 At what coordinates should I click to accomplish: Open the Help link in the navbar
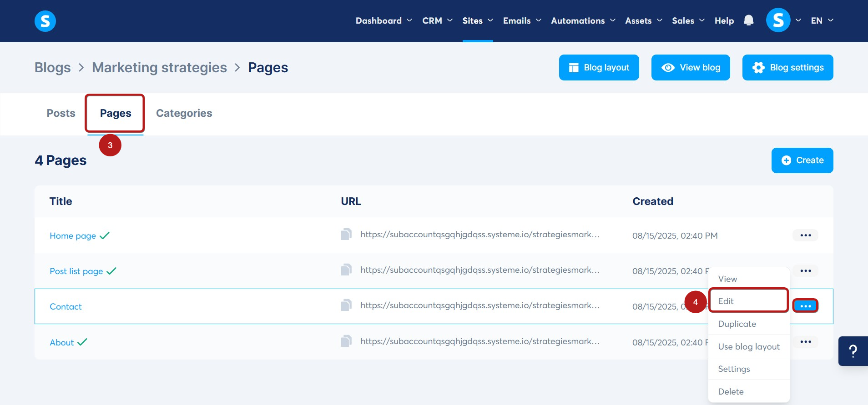pyautogui.click(x=724, y=20)
